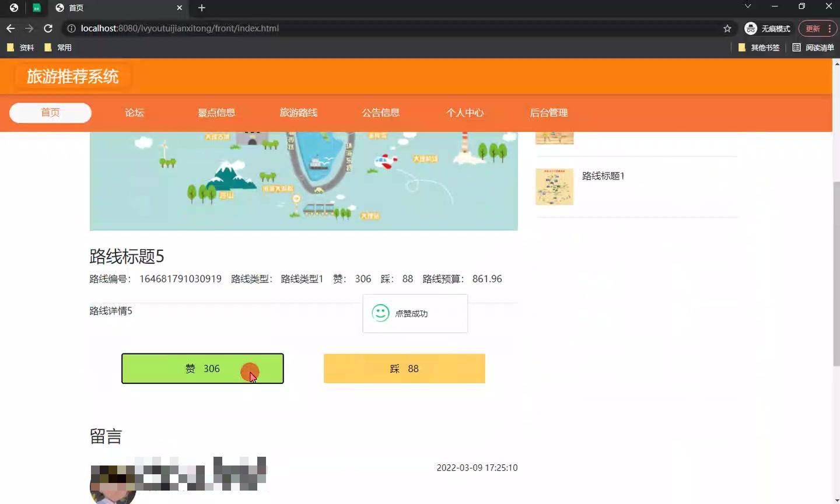The height and width of the screenshot is (504, 840).
Task: Click the 旅游推荐系统 site title
Action: pyautogui.click(x=73, y=76)
